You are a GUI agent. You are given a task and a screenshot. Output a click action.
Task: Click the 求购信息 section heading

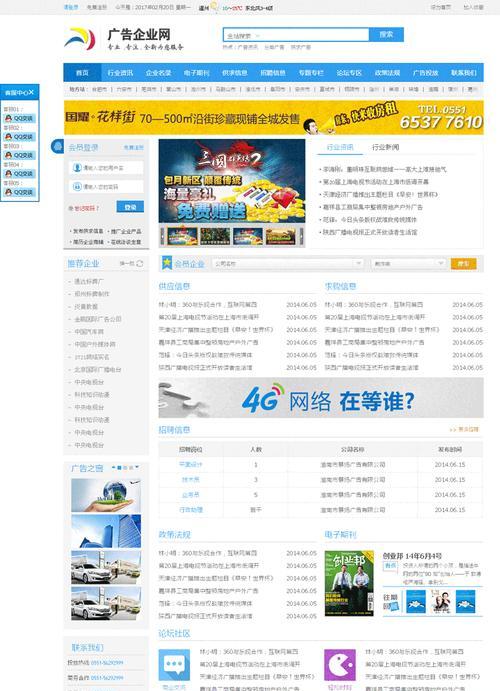click(340, 286)
